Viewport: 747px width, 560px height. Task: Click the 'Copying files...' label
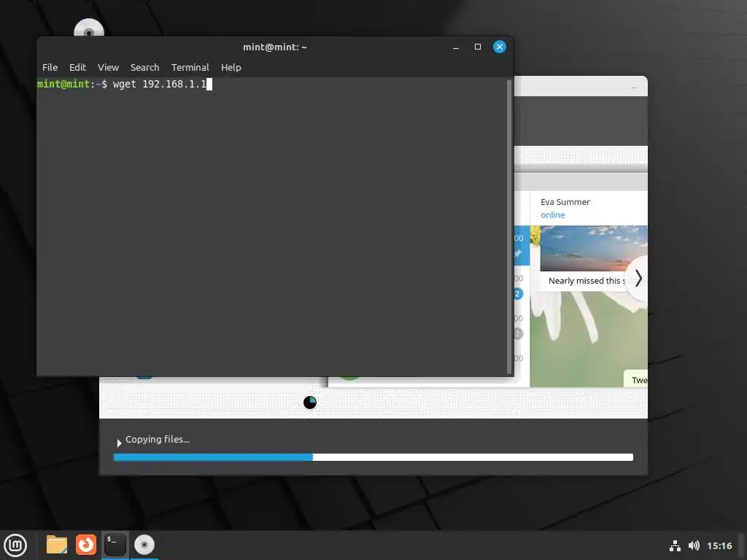[158, 439]
